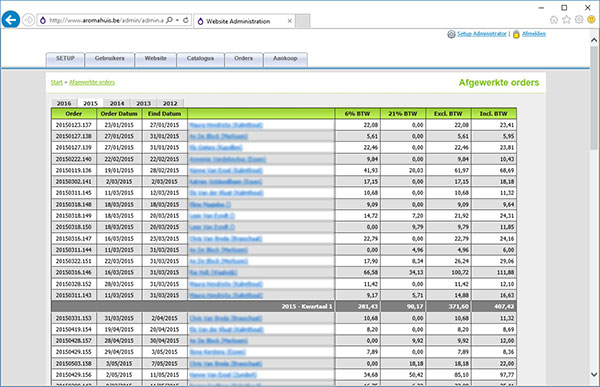Click the vertical scrollbar thumb
Viewport: 600px width, 387px height.
(594, 98)
